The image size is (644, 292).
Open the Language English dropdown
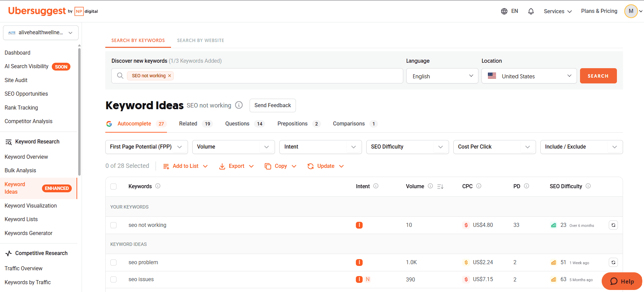click(442, 76)
